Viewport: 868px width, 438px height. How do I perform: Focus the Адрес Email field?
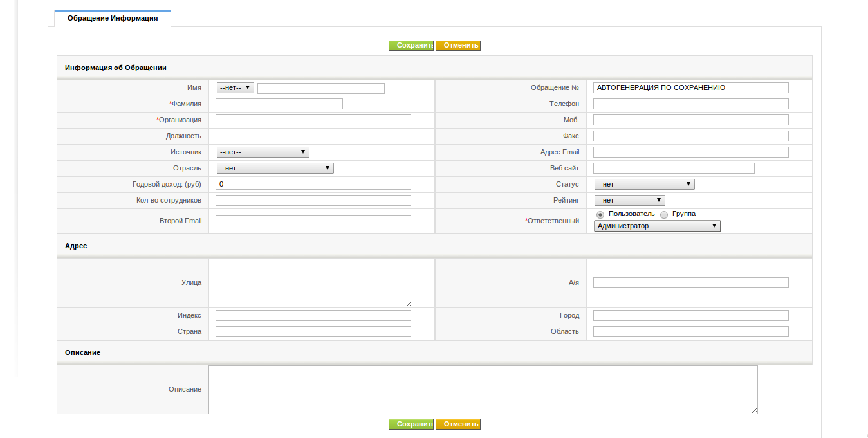click(x=691, y=152)
